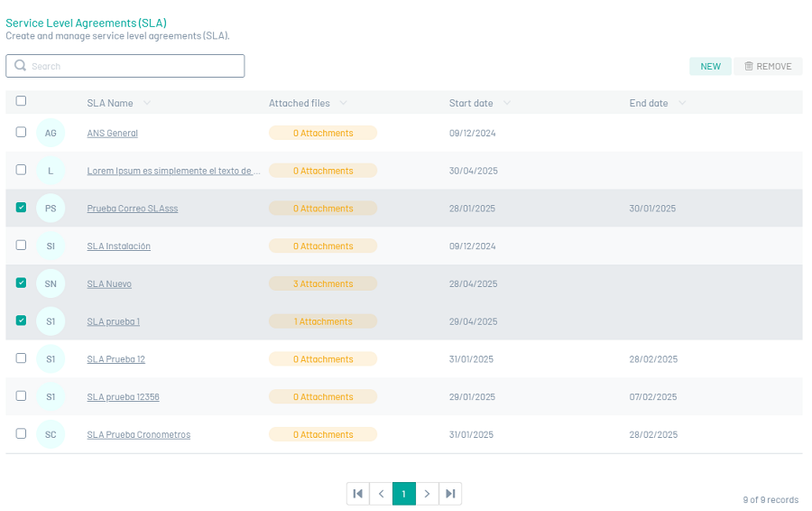812x511 pixels.
Task: Go to the previous page arrow
Action: (x=381, y=494)
